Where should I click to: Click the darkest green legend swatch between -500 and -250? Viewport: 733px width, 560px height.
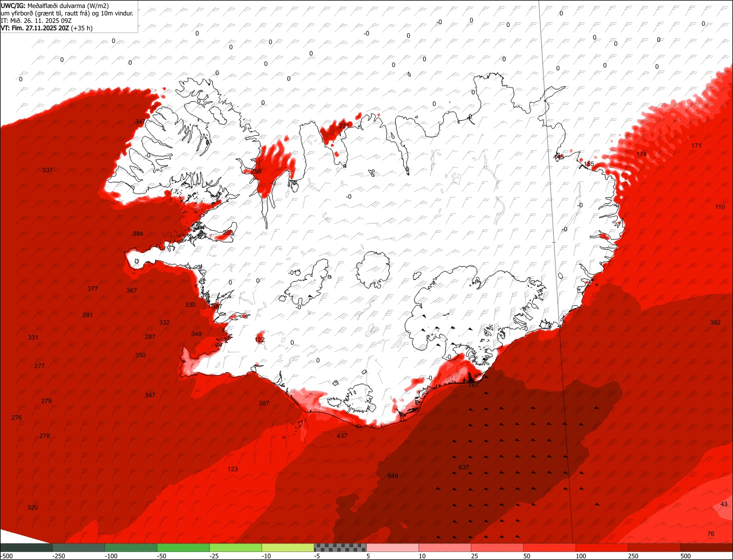(26, 547)
